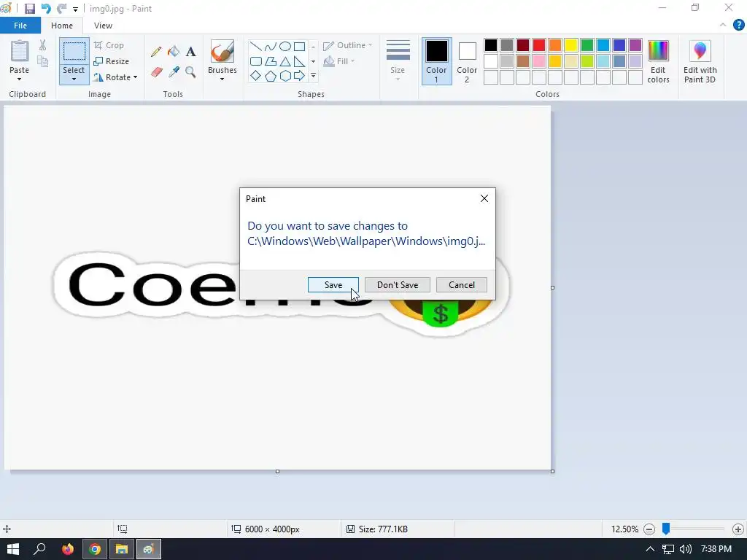Select the Line shape
Viewport: 747px width, 560px height.
point(256,46)
